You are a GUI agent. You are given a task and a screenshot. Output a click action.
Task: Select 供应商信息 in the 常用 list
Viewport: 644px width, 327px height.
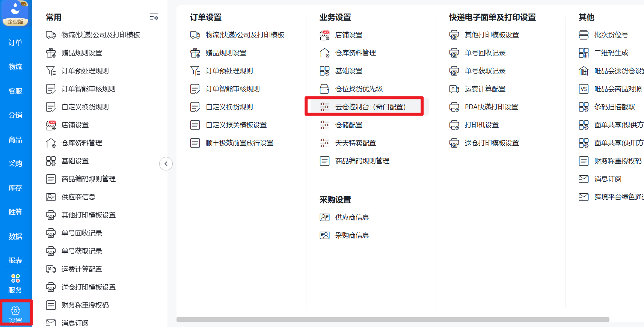tap(78, 197)
